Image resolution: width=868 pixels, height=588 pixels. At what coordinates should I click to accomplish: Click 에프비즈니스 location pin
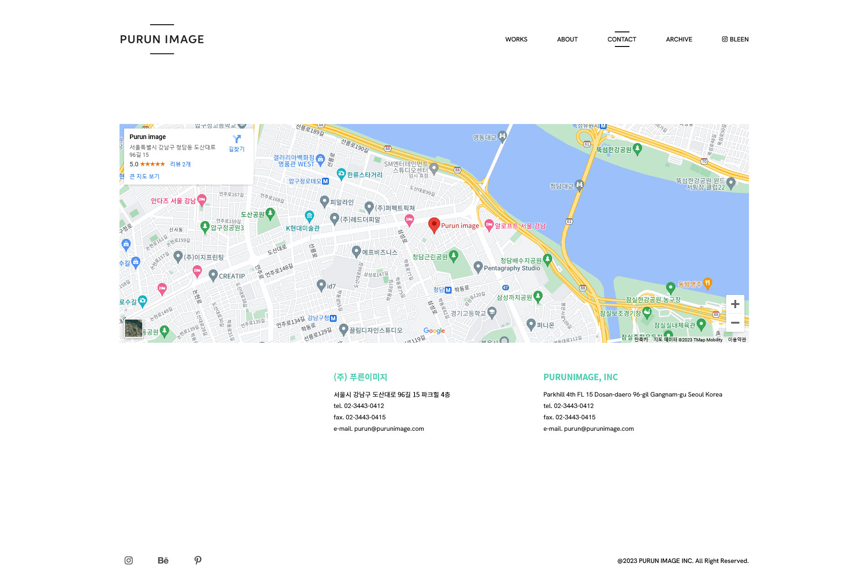coord(356,251)
